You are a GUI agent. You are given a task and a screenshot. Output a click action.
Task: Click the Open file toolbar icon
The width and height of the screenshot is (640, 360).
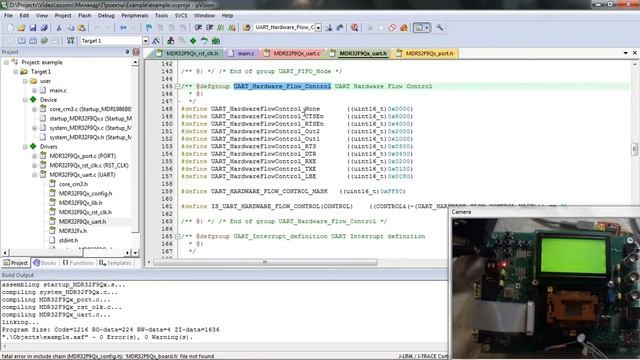point(22,28)
